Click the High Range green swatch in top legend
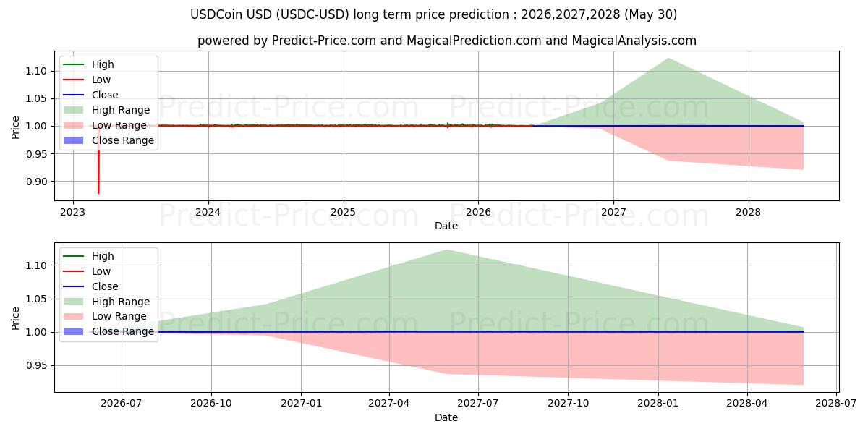868x434 pixels. pyautogui.click(x=73, y=110)
